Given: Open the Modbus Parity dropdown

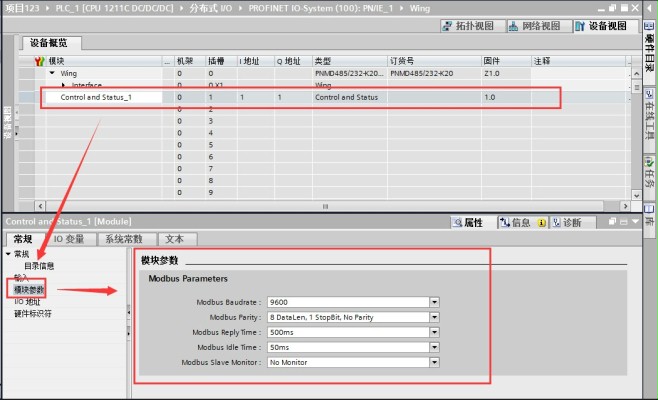Looking at the screenshot, I should pyautogui.click(x=434, y=317).
